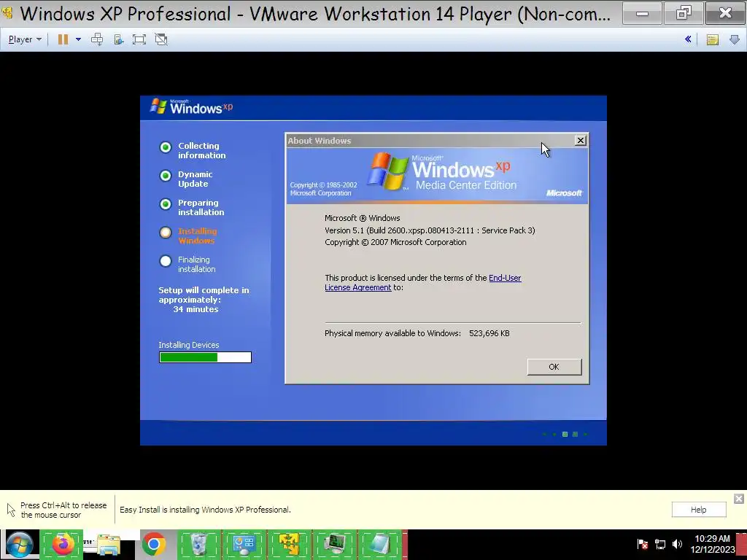
Task: Click the Installing Devices progress bar
Action: [205, 357]
